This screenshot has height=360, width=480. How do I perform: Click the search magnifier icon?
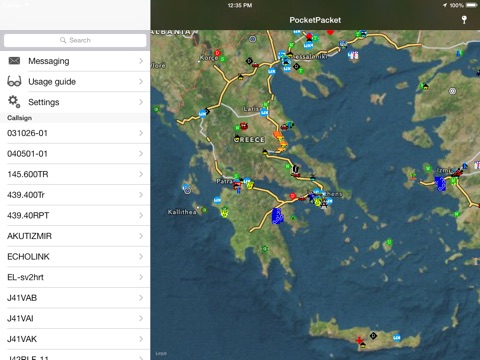pos(63,40)
